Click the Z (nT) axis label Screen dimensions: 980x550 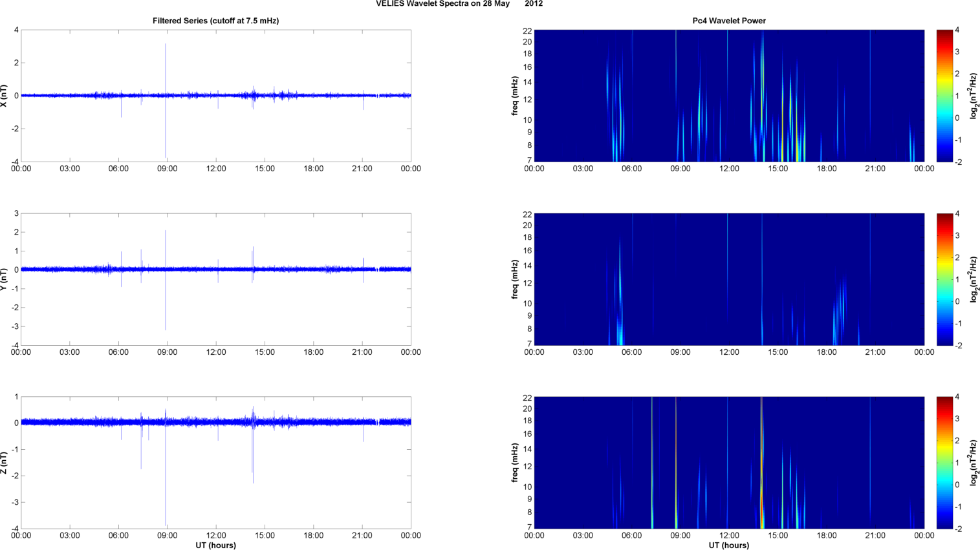click(x=5, y=463)
